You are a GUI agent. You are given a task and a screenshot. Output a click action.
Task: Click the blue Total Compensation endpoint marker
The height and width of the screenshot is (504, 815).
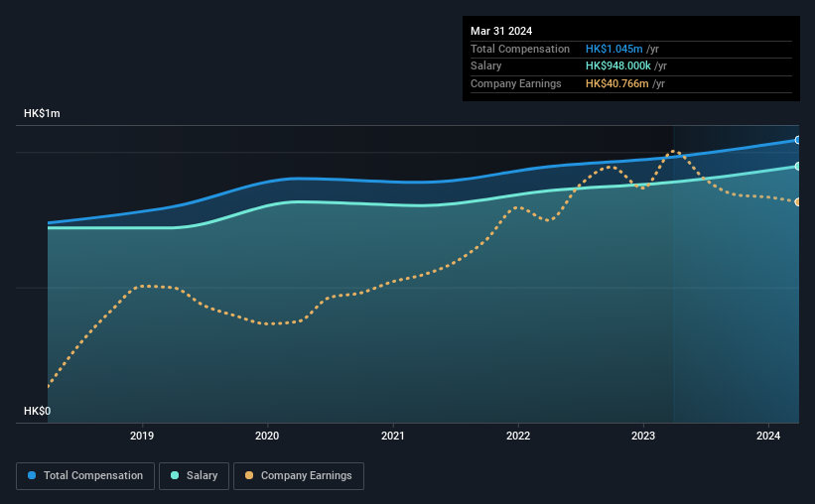797,140
